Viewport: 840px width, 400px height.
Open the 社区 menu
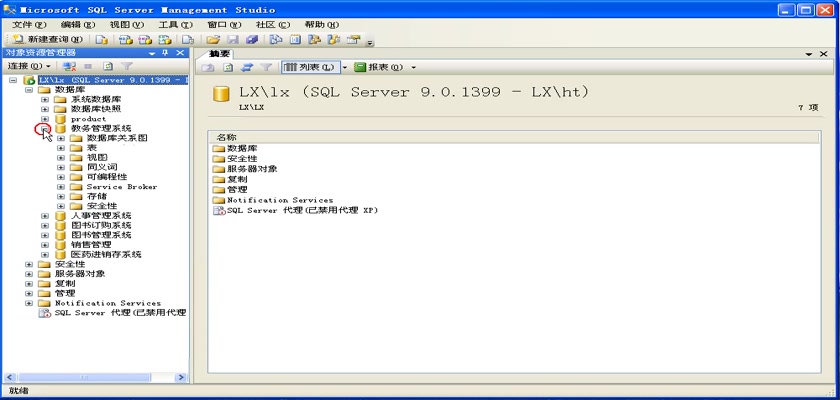pyautogui.click(x=273, y=25)
